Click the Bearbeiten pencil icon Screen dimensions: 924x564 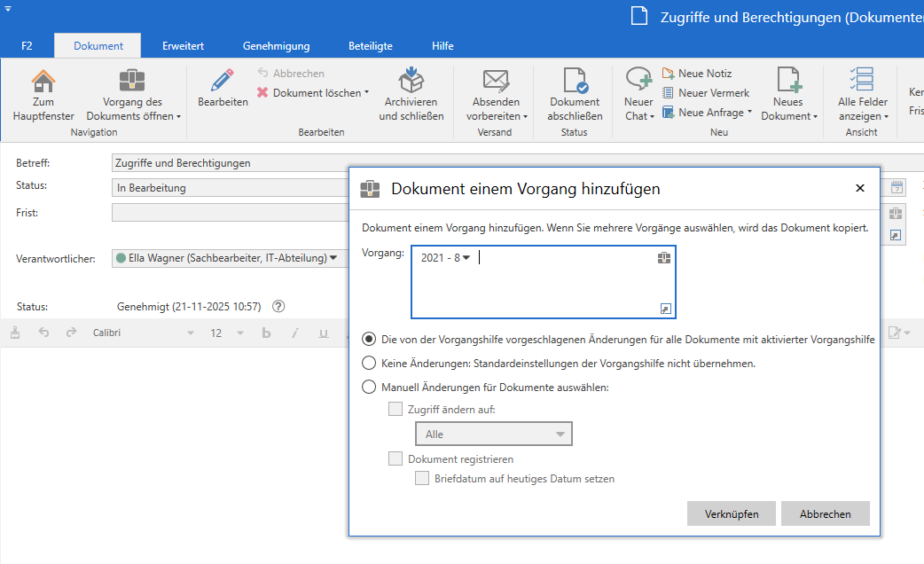pyautogui.click(x=223, y=81)
